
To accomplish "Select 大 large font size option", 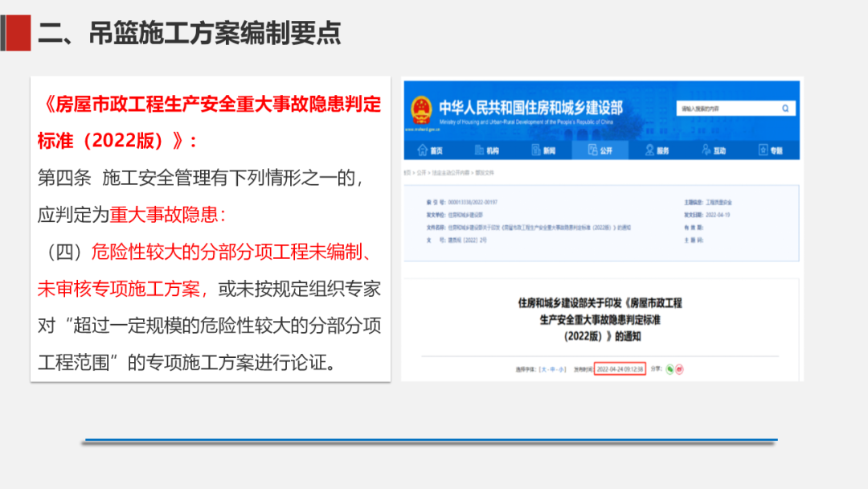I will (542, 369).
